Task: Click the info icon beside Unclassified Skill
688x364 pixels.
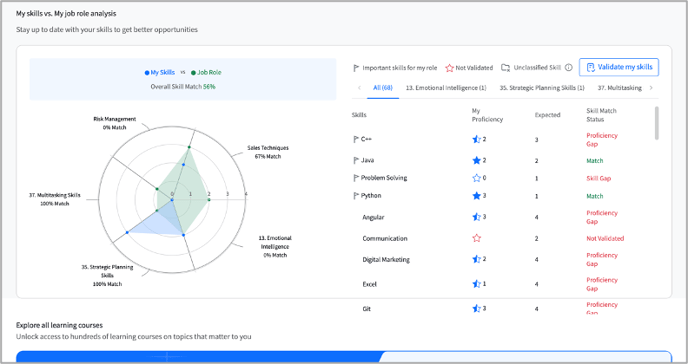Action: pos(569,68)
